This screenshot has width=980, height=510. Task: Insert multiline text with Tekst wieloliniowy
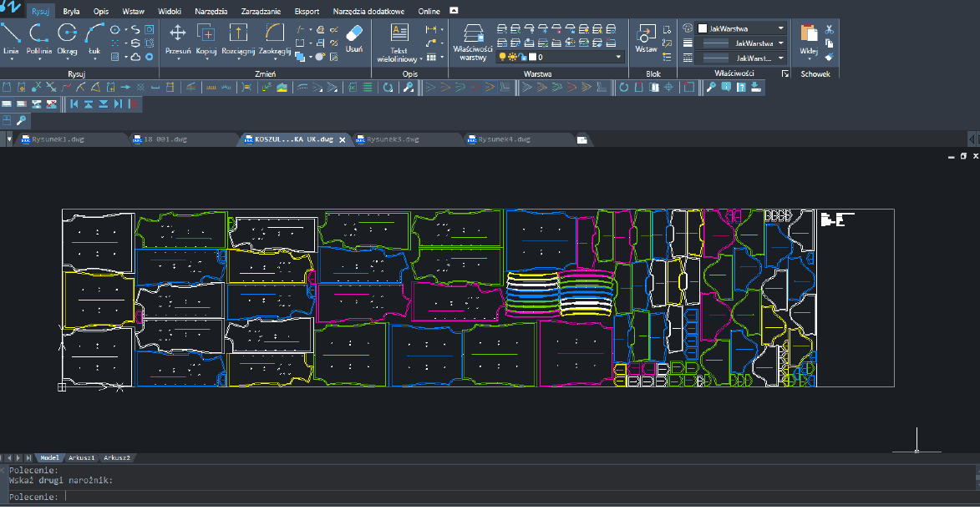[x=399, y=43]
